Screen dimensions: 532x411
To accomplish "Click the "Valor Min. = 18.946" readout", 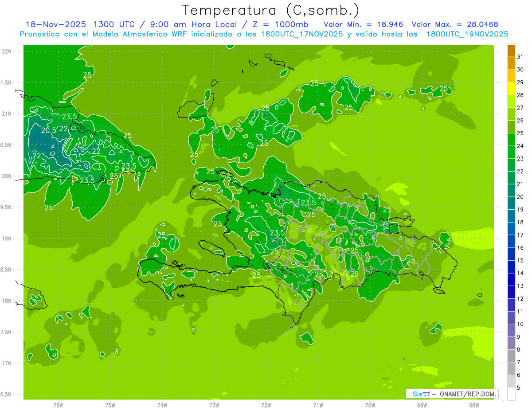I will 364,24.
